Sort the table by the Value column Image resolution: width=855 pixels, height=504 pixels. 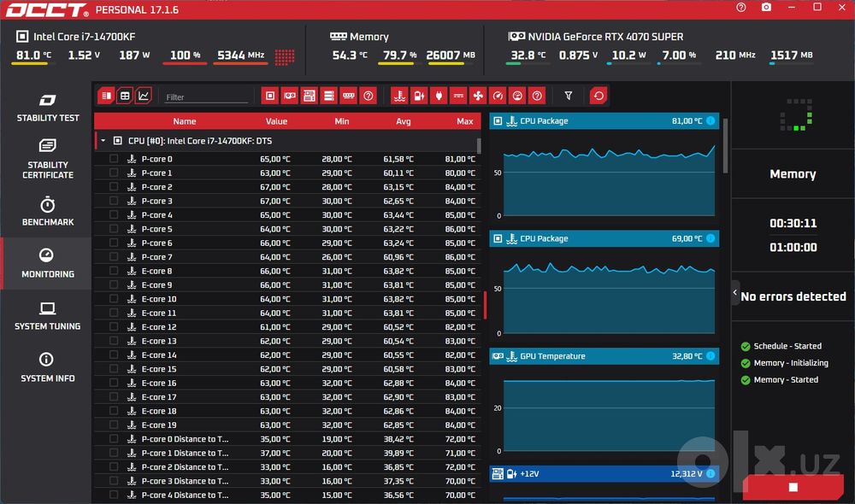coord(276,121)
